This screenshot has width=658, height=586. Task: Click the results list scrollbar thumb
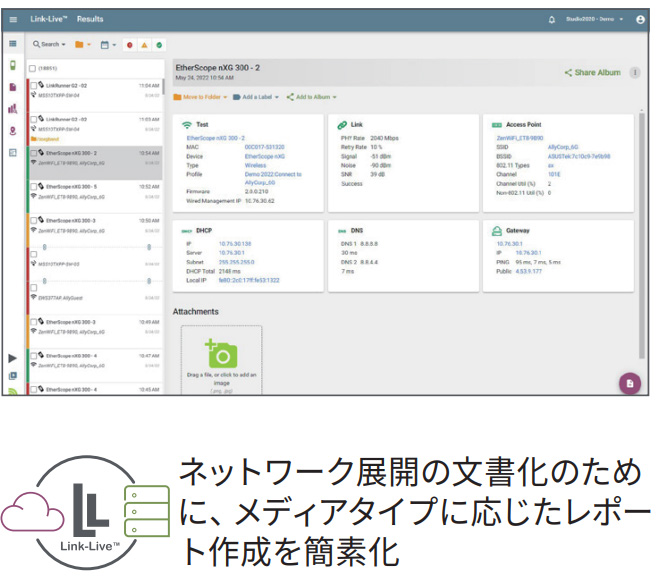point(163,86)
